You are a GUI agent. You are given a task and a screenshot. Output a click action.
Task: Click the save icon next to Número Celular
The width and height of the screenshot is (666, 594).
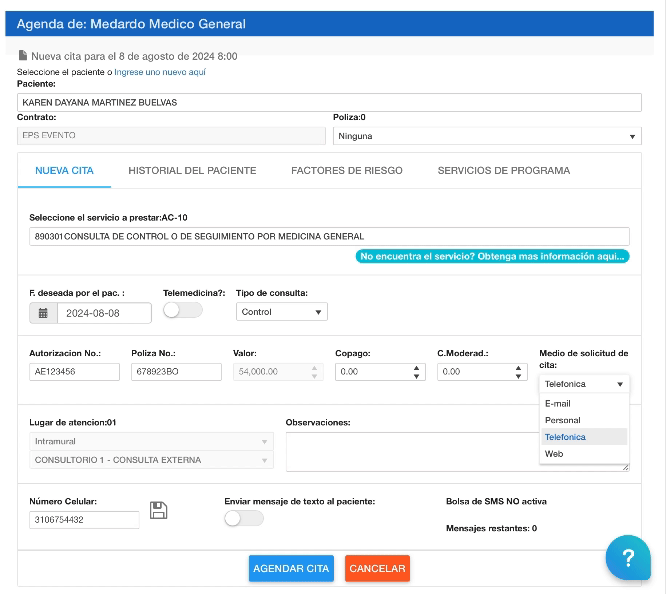[157, 511]
